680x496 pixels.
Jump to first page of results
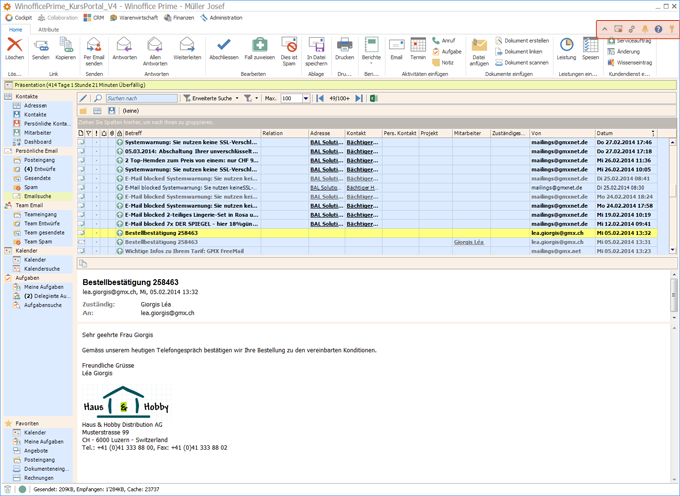pyautogui.click(x=320, y=98)
